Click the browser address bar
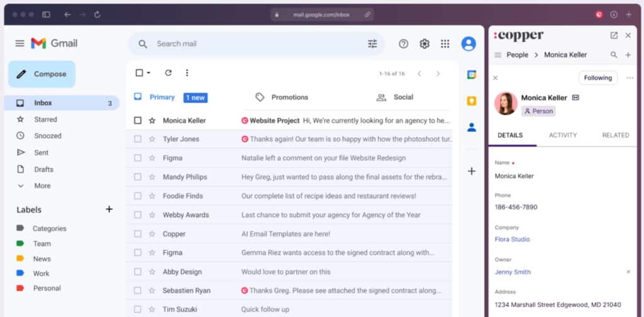 322,14
